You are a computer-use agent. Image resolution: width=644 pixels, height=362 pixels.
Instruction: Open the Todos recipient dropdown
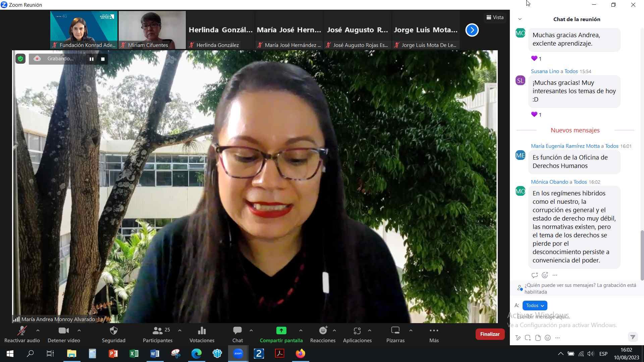[x=535, y=305]
